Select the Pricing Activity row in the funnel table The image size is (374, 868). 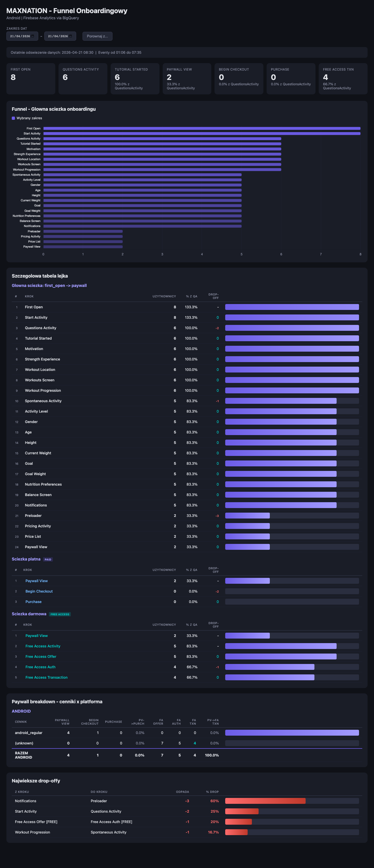click(x=187, y=526)
